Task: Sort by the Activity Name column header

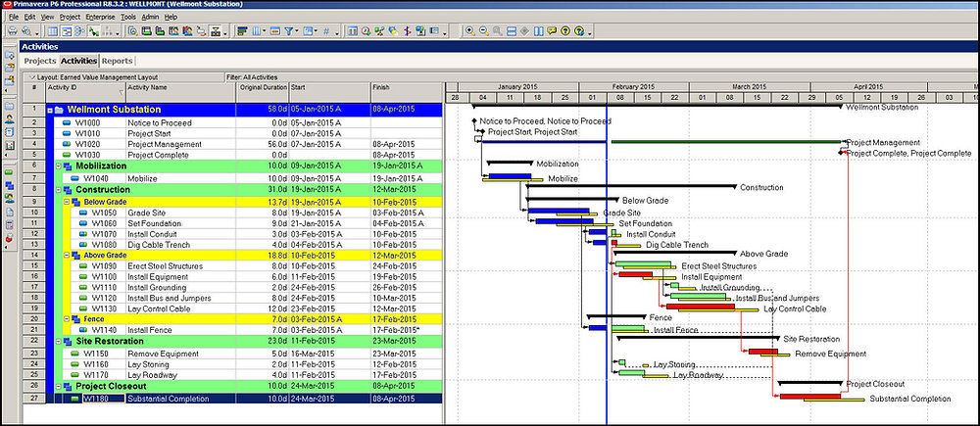Action: [x=182, y=92]
